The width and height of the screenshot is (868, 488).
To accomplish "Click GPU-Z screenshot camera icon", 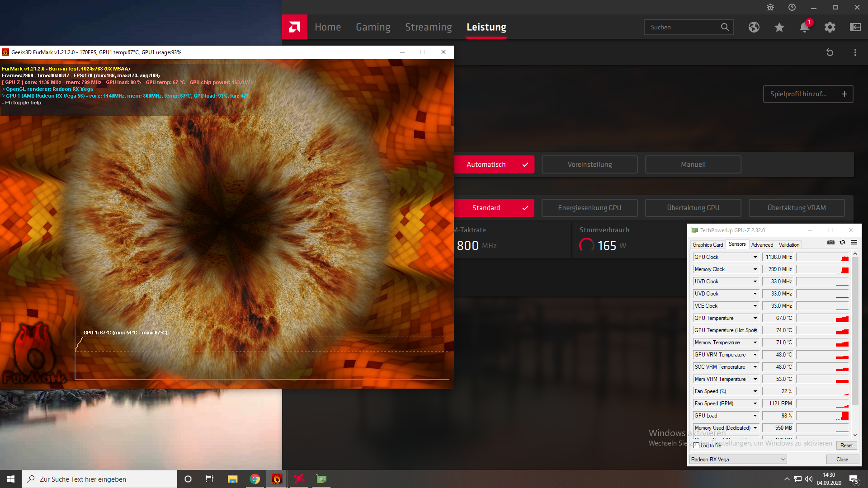I will pos(831,243).
